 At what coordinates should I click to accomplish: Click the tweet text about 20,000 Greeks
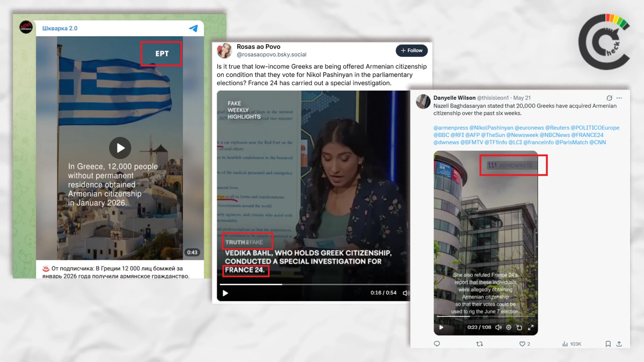pos(525,109)
